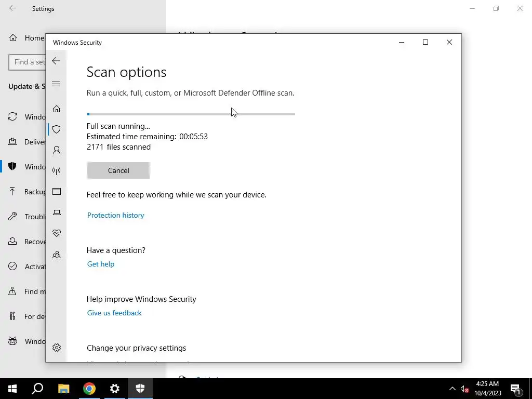Close the Windows Security window
532x399 pixels.
[x=449, y=42]
